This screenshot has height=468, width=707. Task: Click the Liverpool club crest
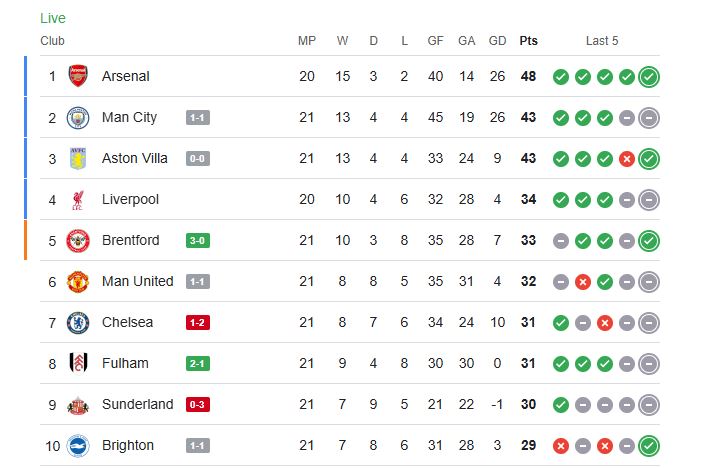[78, 199]
